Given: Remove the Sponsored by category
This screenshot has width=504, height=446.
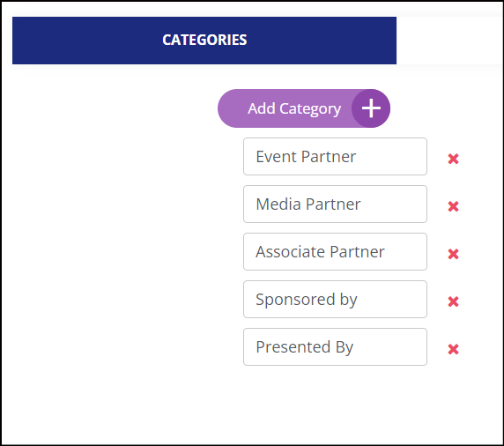Looking at the screenshot, I should (453, 301).
